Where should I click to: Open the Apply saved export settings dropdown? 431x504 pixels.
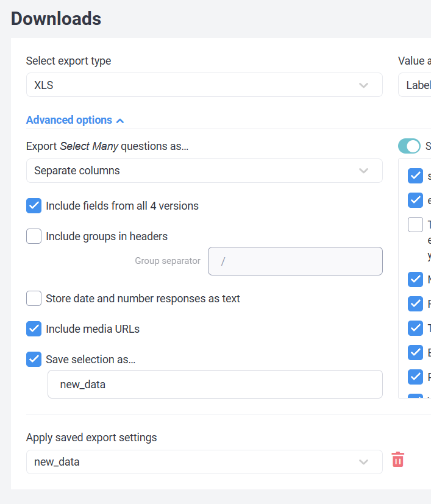point(195,462)
